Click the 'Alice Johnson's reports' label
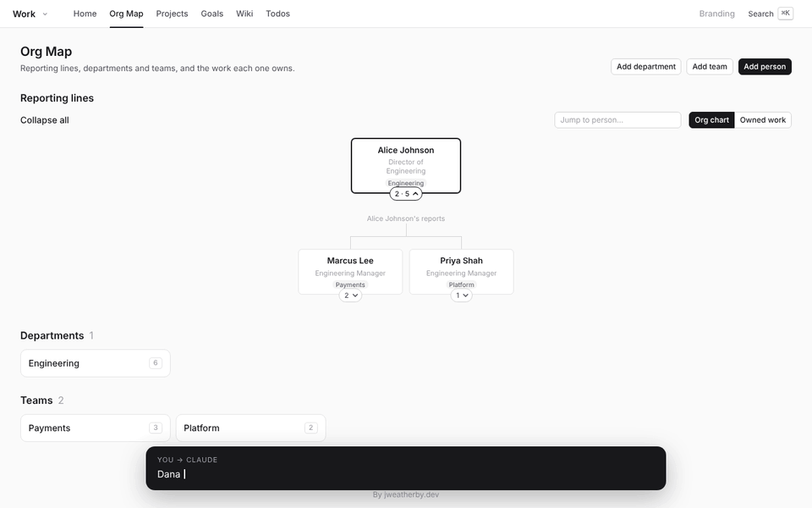Viewport: 812px width, 508px height. point(406,218)
